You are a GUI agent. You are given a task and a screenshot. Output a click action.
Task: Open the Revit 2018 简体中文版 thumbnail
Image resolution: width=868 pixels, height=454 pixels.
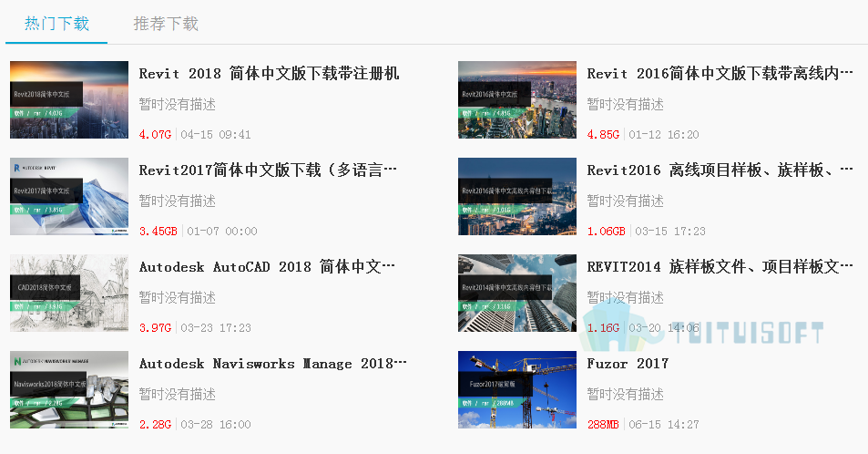(69, 99)
